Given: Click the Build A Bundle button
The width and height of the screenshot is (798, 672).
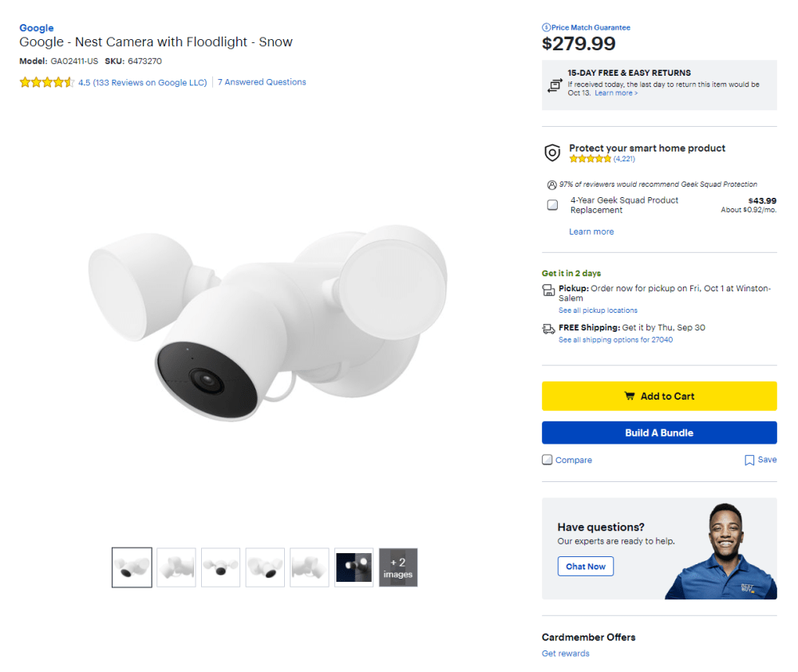Looking at the screenshot, I should pos(659,433).
